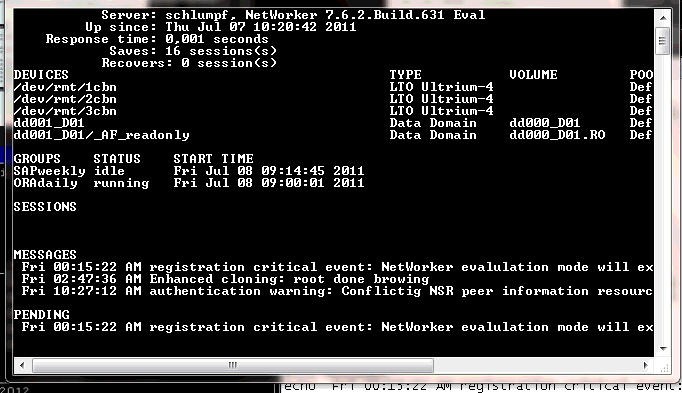Click the VOLUME column heading
682x393 pixels.
click(x=533, y=75)
